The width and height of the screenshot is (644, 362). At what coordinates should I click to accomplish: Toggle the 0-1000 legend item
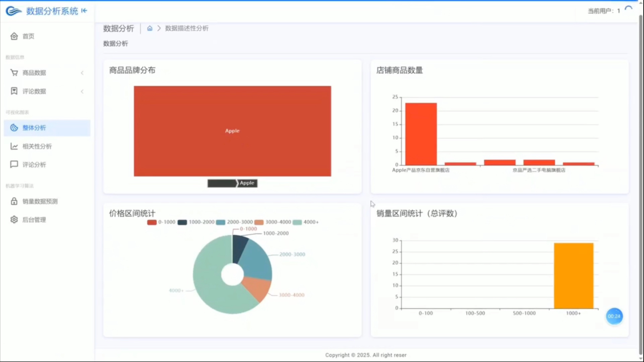pyautogui.click(x=161, y=222)
